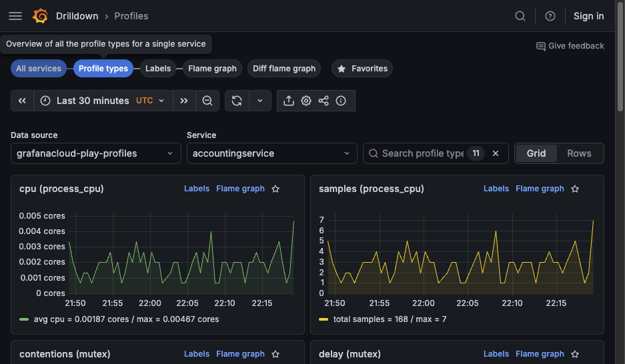Open the help question mark icon
The width and height of the screenshot is (625, 364).
[x=550, y=16]
